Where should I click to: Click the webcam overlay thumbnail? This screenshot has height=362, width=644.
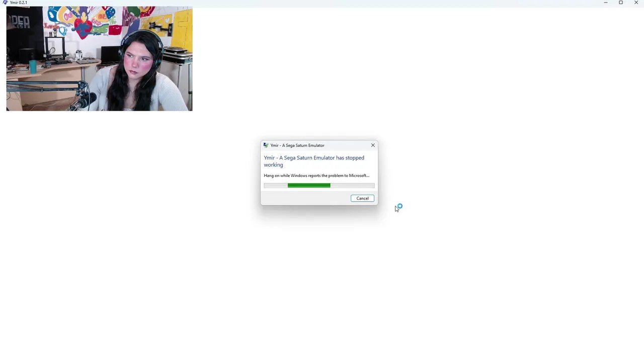coord(99,59)
